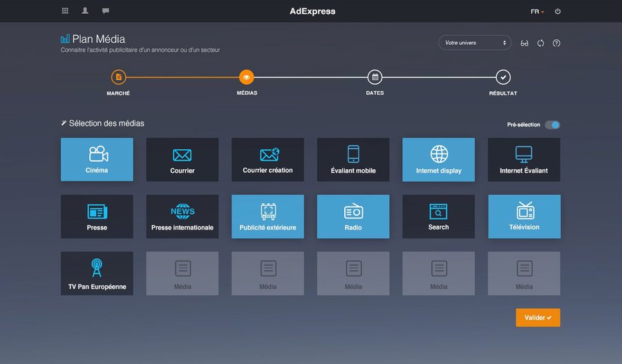Enable the Search media tile
The image size is (622, 364).
(438, 216)
